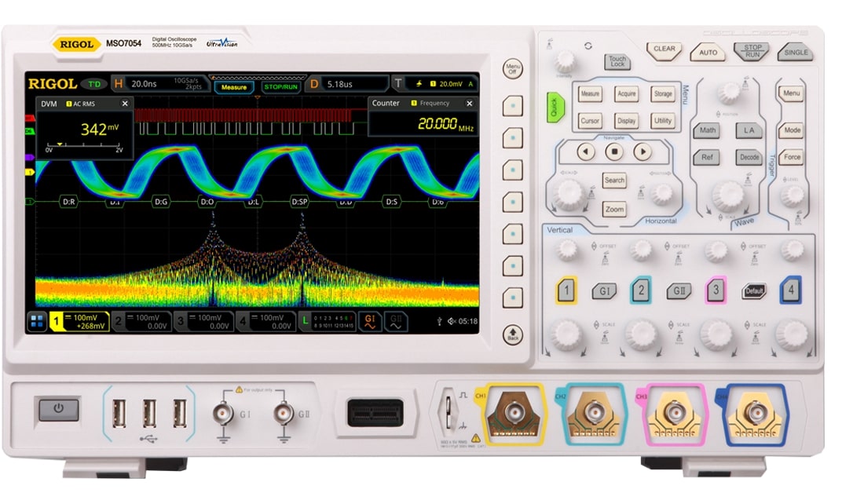Screen dimensions: 864x504
Task: Click the Navigate left arrow key
Action: pyautogui.click(x=586, y=152)
